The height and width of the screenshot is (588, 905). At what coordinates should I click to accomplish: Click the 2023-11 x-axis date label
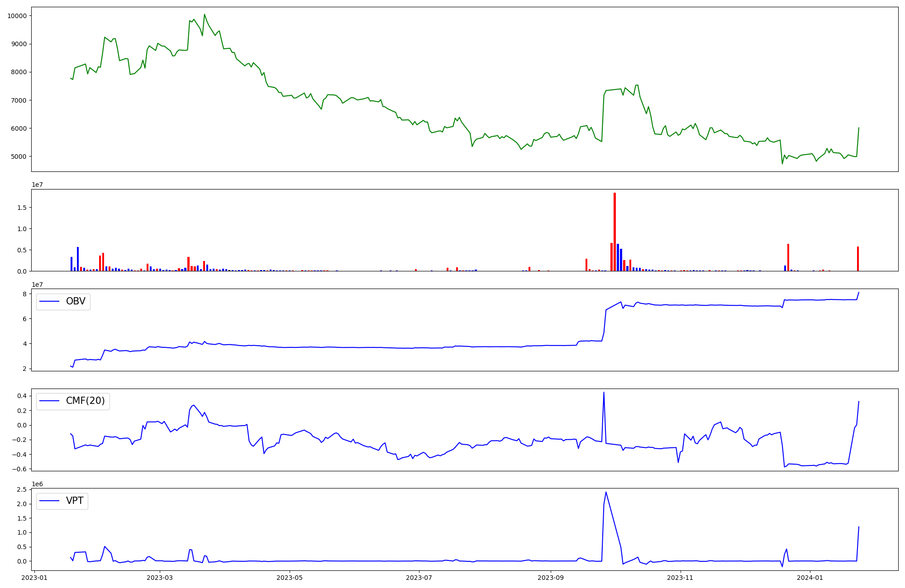(x=680, y=578)
